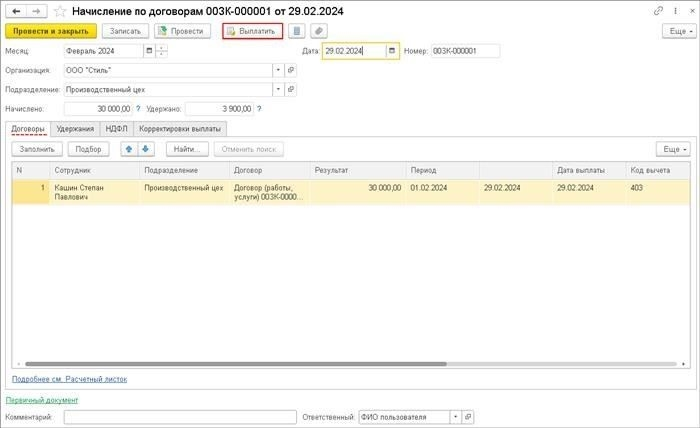Move row down with blue arrow
Viewport: 700px width, 428px height.
[x=146, y=149]
